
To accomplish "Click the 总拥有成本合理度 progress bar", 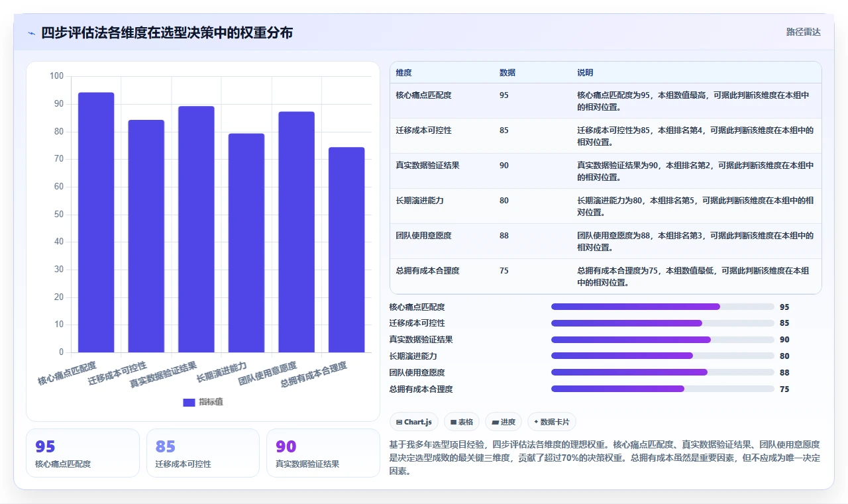I will [x=662, y=389].
